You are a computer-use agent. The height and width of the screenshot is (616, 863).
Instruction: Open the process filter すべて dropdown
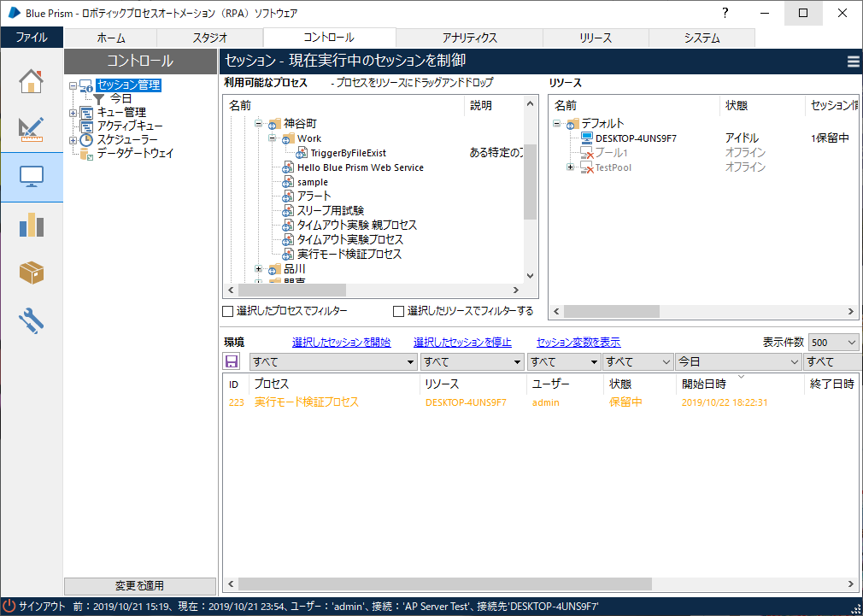(333, 361)
